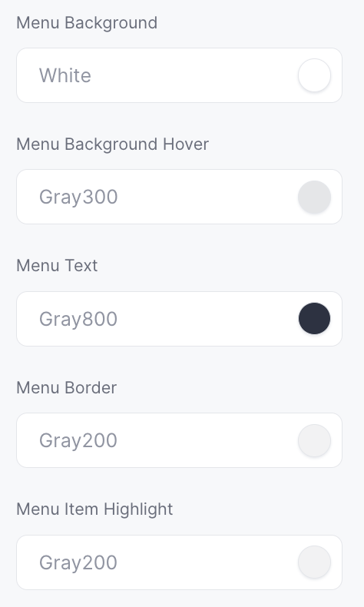Click 'Gray200' text under Menu Item Highlight
This screenshot has height=607, width=364.
point(78,562)
